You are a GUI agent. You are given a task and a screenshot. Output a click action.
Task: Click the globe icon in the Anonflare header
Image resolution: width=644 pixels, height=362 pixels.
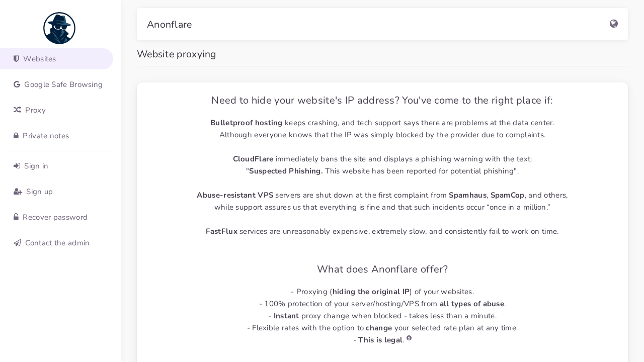[613, 24]
